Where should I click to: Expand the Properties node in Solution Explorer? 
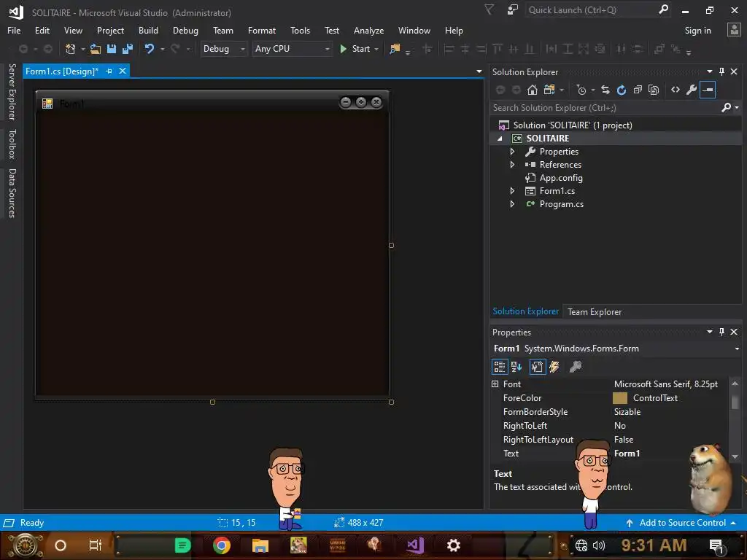(x=513, y=152)
